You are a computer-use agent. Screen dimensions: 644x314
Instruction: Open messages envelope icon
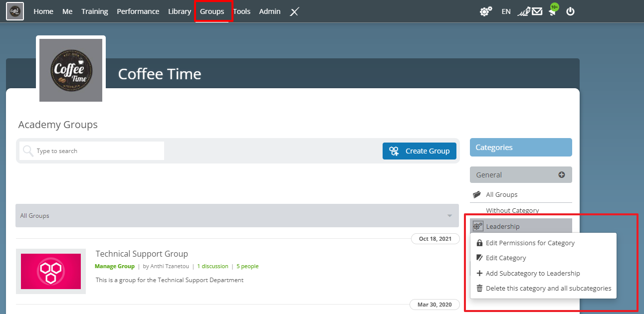point(537,11)
